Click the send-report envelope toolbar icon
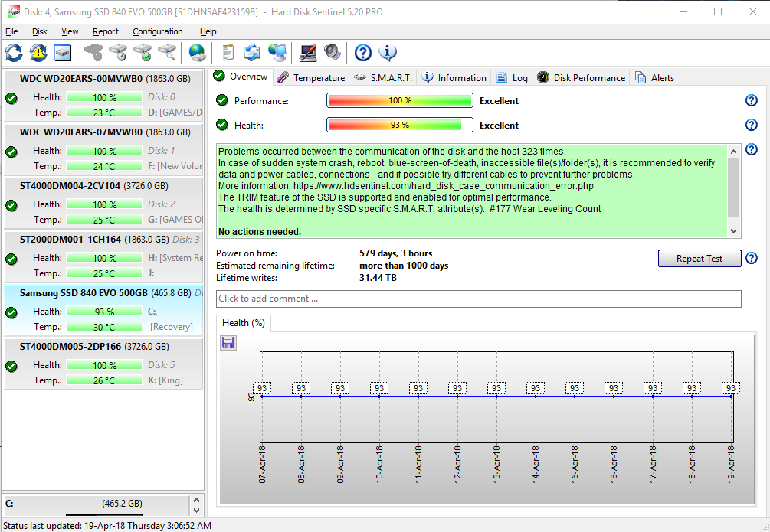 252,53
